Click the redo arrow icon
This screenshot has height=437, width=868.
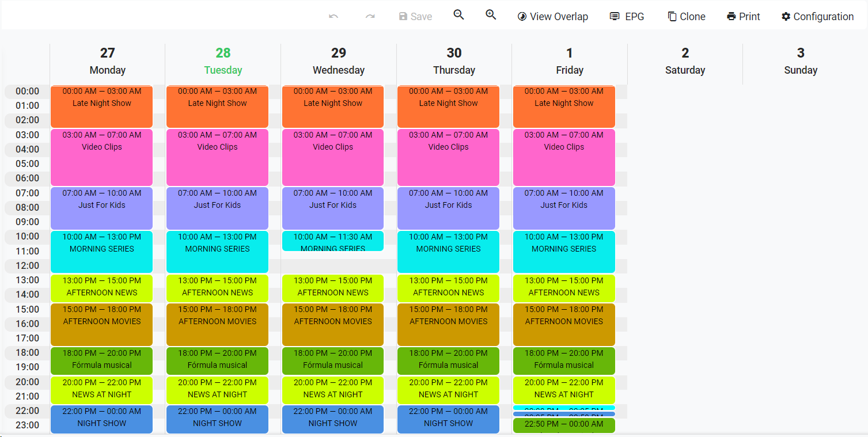pyautogui.click(x=370, y=17)
